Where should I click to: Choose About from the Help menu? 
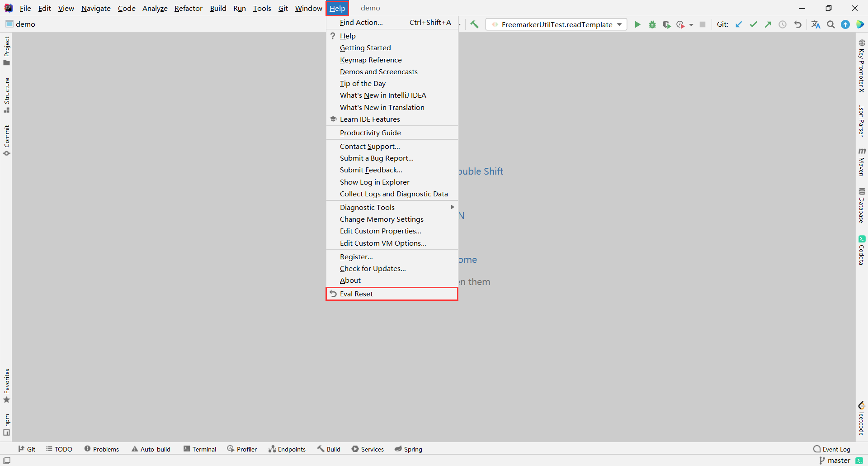tap(392, 280)
